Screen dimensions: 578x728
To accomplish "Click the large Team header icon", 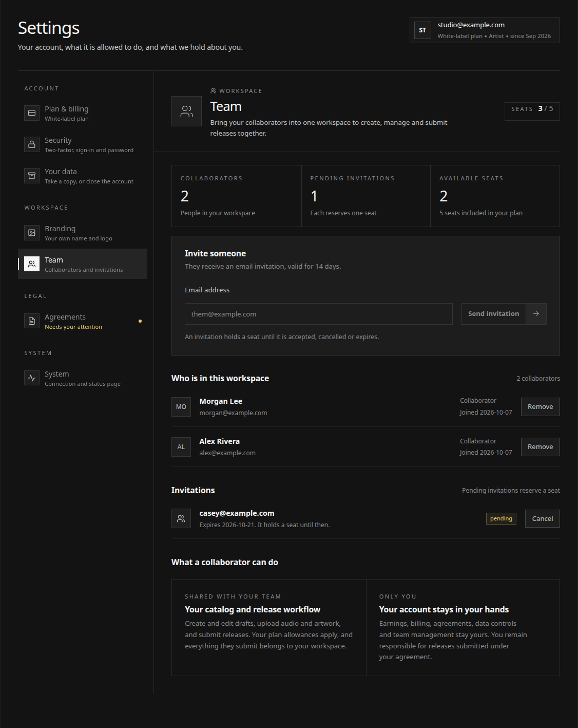I will click(x=187, y=111).
